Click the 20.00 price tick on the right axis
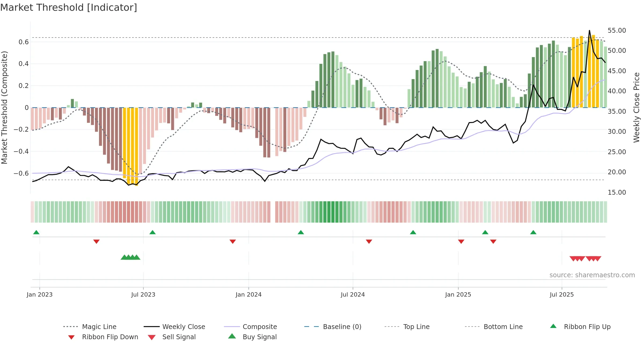The height and width of the screenshot is (362, 644). pos(617,172)
